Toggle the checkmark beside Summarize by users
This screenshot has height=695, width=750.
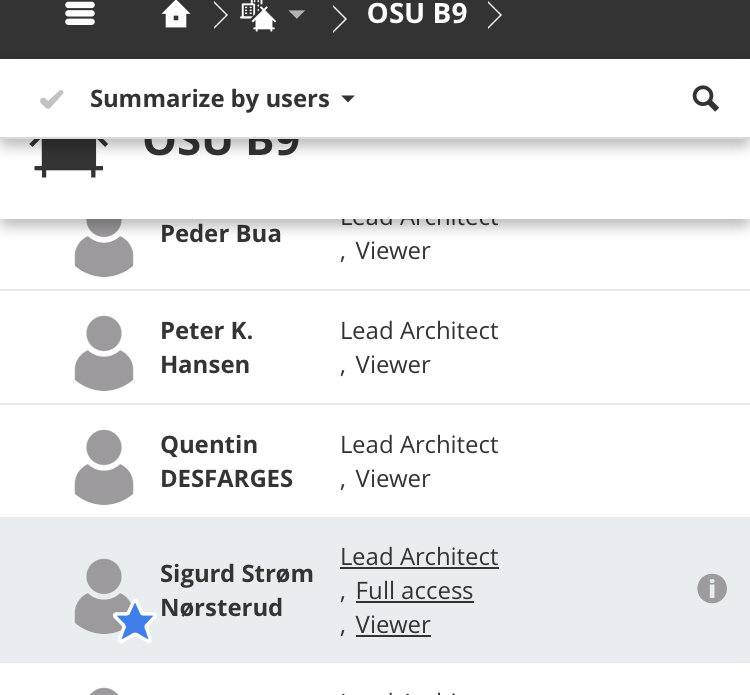[51, 99]
